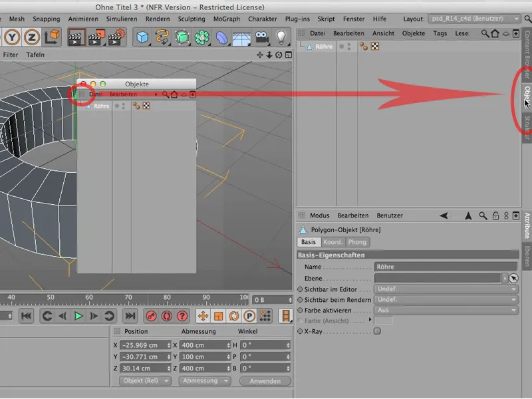Click back arrow in Attribute manager
The height and width of the screenshot is (399, 532).
tap(444, 215)
